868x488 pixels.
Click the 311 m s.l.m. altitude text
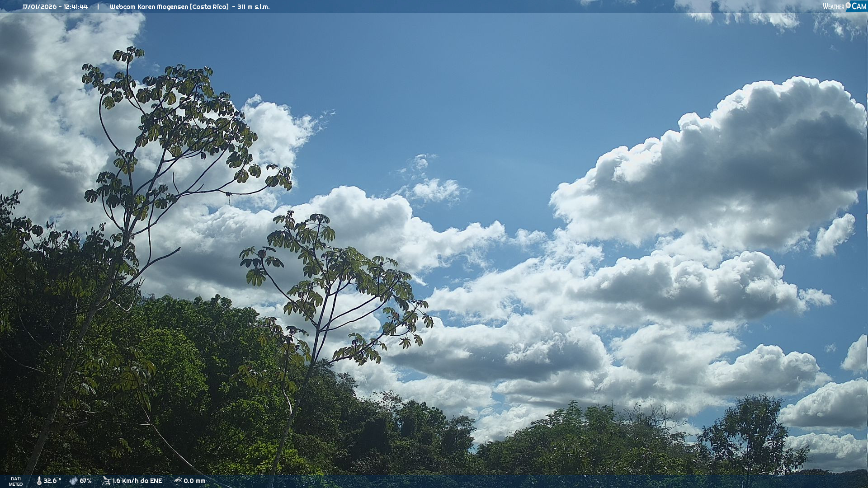pyautogui.click(x=253, y=7)
